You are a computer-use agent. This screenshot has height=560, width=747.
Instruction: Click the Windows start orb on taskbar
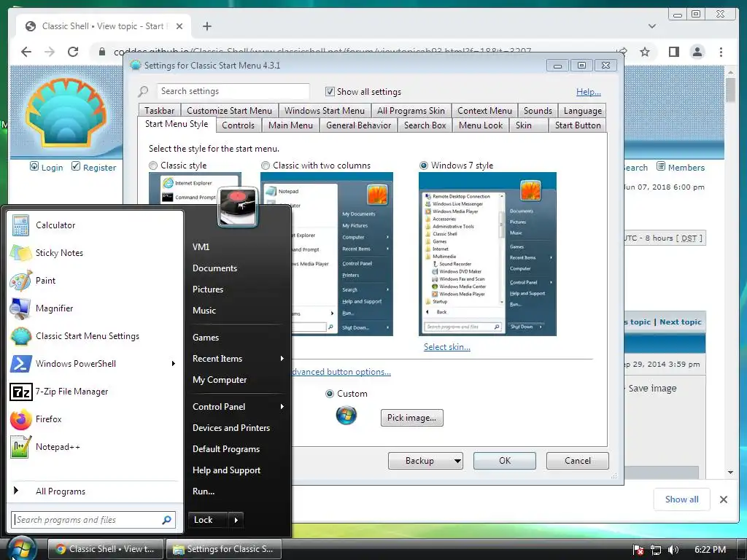(21, 548)
